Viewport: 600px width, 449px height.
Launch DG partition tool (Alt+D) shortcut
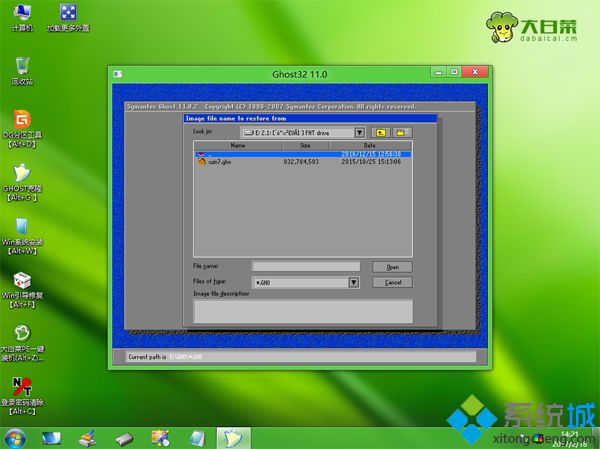[x=22, y=129]
